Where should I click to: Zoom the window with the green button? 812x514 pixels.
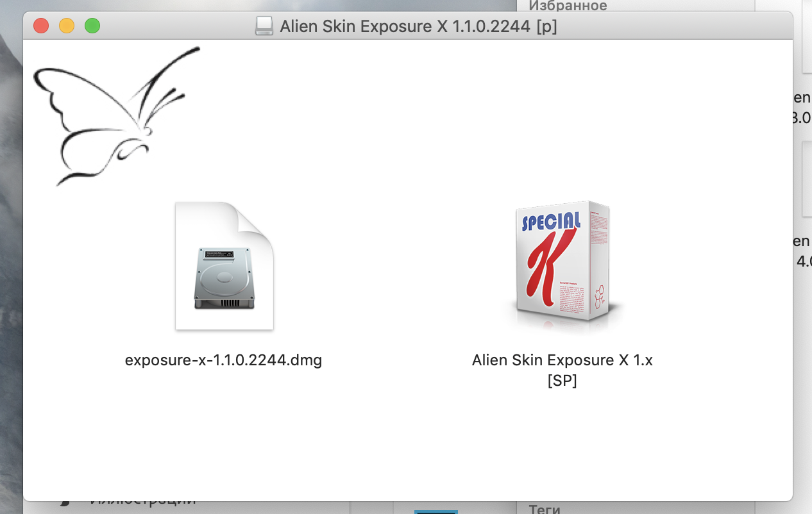point(92,26)
